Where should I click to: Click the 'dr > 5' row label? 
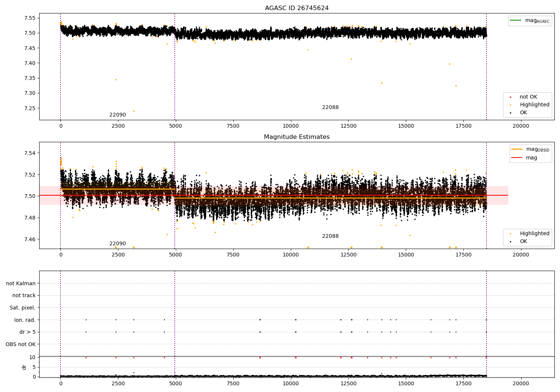point(28,332)
